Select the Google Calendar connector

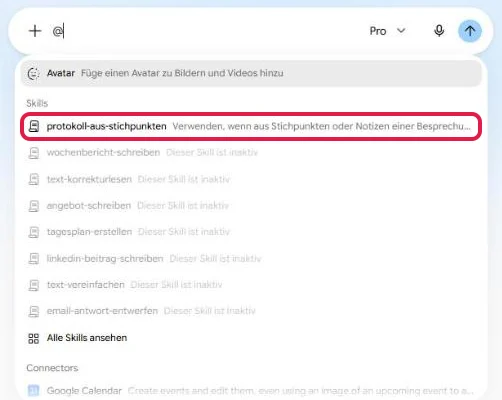coord(251,390)
